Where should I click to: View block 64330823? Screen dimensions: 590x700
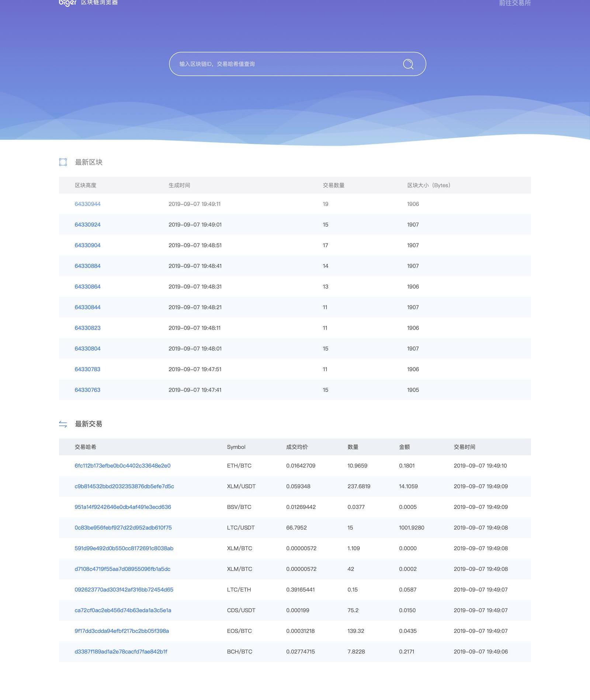coord(87,328)
